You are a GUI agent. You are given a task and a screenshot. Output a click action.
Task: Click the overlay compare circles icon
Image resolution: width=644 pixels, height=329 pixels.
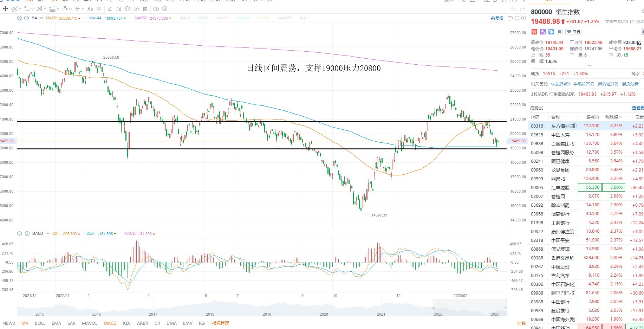click(x=156, y=9)
